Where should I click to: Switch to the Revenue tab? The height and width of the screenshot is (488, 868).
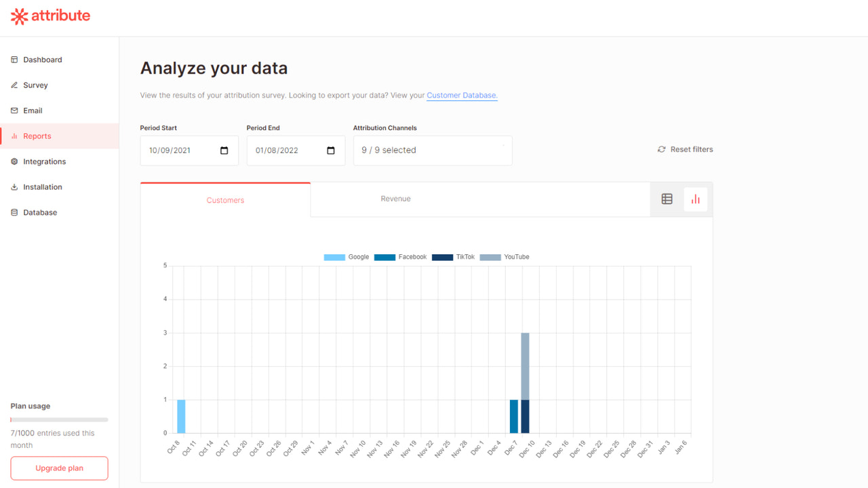pos(395,199)
